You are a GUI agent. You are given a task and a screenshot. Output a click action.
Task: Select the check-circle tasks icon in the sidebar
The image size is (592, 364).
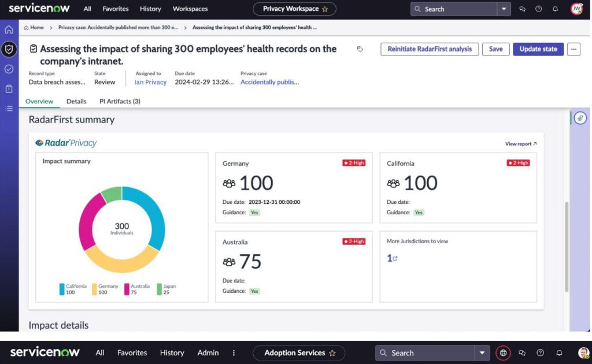pos(9,69)
